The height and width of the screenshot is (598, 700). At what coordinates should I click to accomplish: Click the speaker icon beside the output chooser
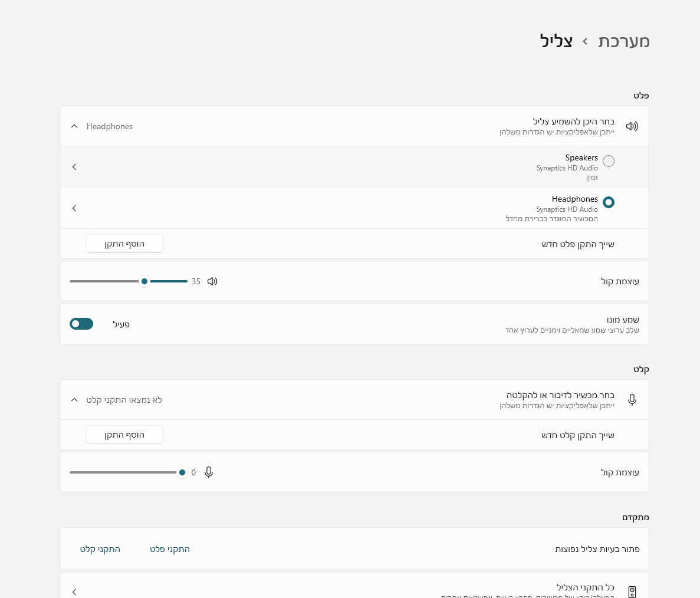(632, 126)
